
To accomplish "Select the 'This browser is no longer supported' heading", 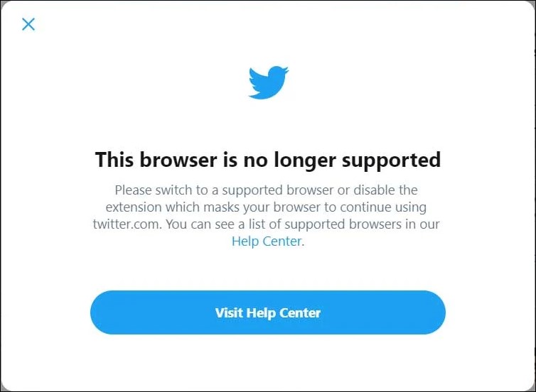I will tap(268, 160).
